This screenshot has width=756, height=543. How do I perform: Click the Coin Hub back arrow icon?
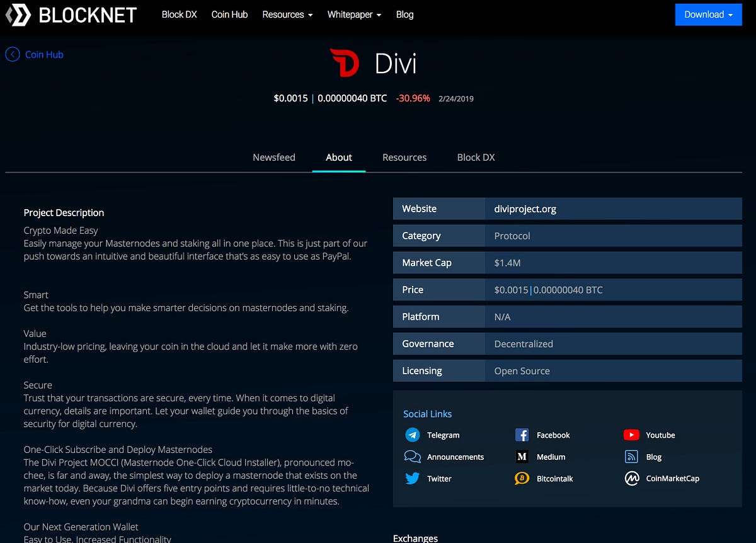(13, 55)
